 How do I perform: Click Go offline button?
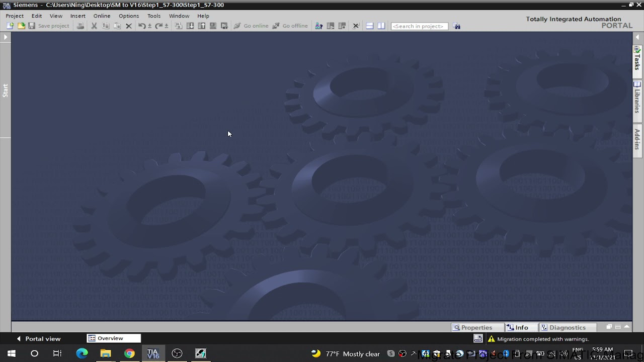(x=290, y=26)
